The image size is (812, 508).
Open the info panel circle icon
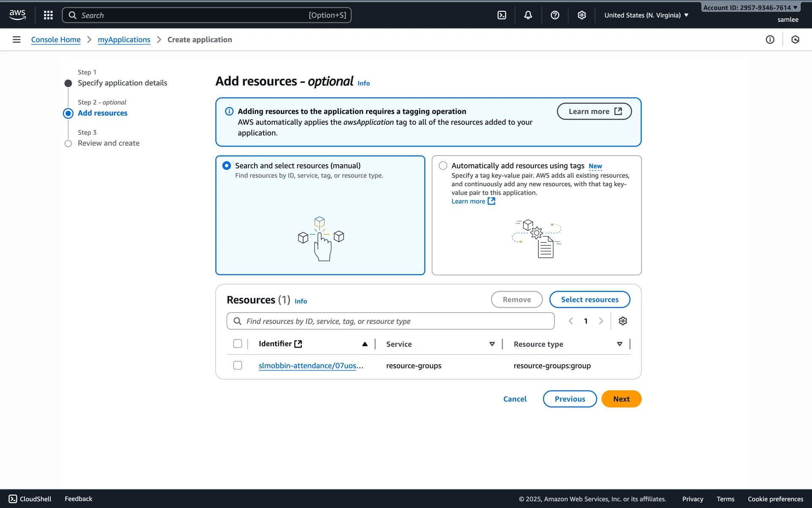point(770,39)
